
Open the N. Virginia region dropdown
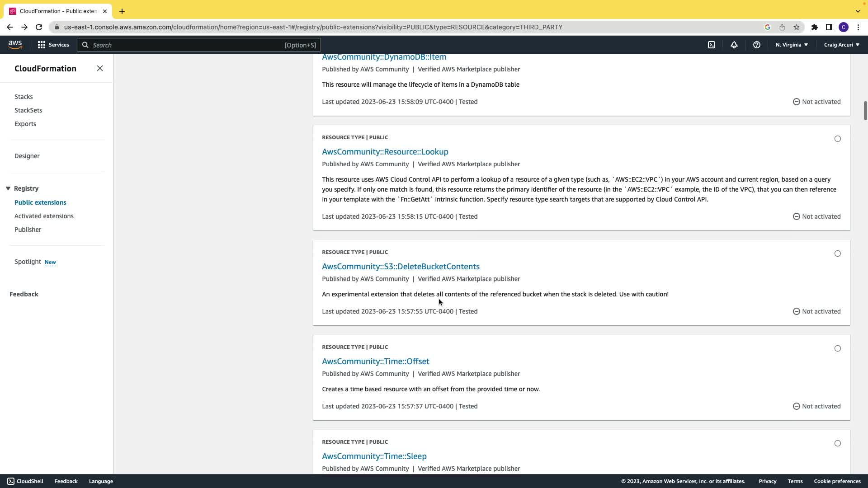(x=792, y=45)
